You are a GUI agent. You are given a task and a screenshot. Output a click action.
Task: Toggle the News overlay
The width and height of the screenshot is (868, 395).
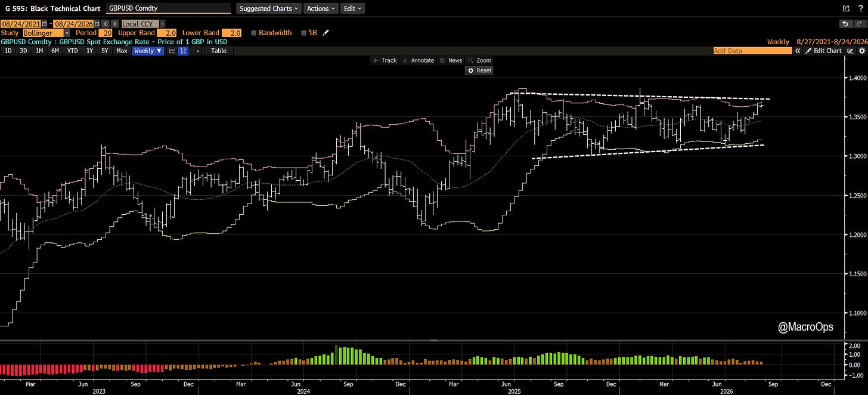pos(451,60)
